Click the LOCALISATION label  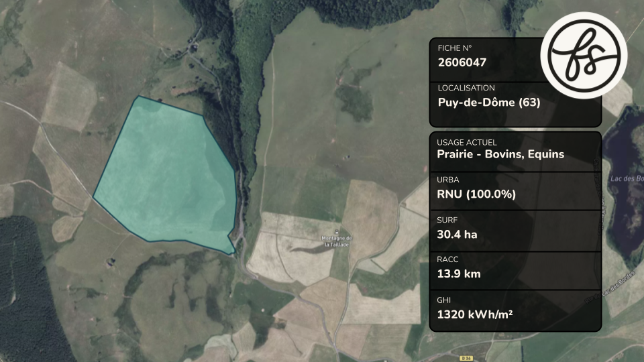(466, 88)
